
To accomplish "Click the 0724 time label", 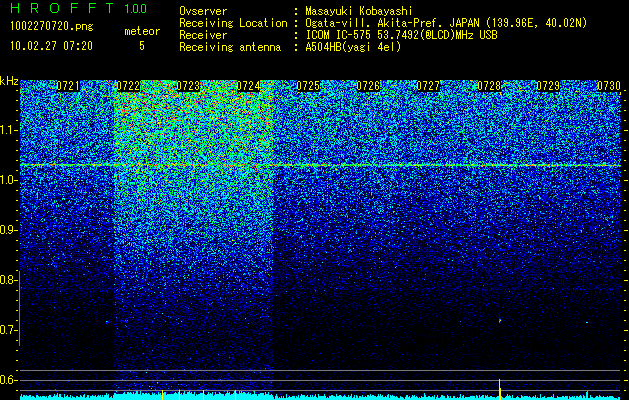I will 248,86.
